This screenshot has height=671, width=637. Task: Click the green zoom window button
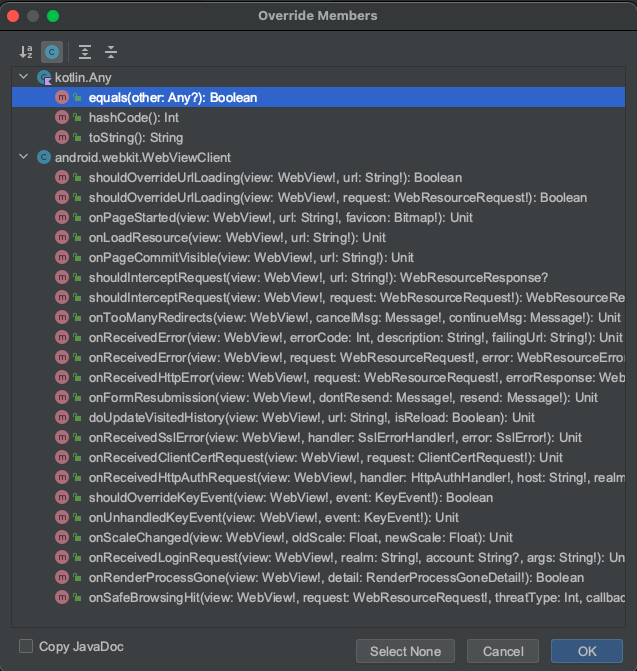tap(53, 16)
